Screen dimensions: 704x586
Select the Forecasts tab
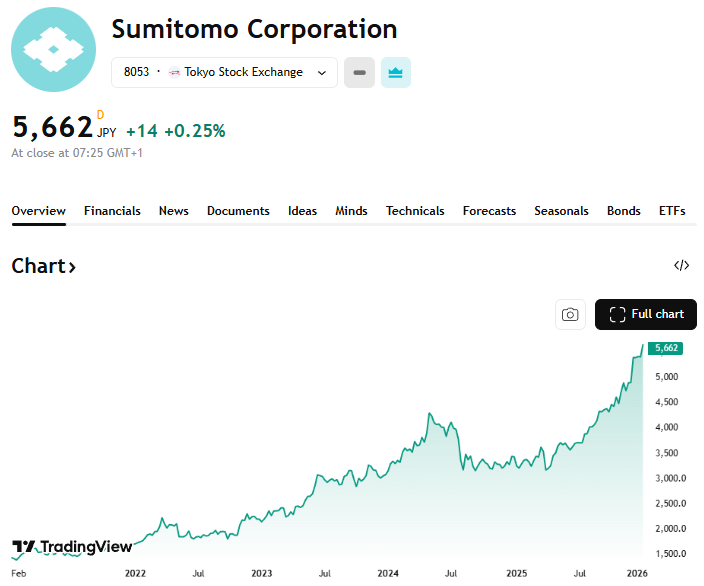coord(489,211)
